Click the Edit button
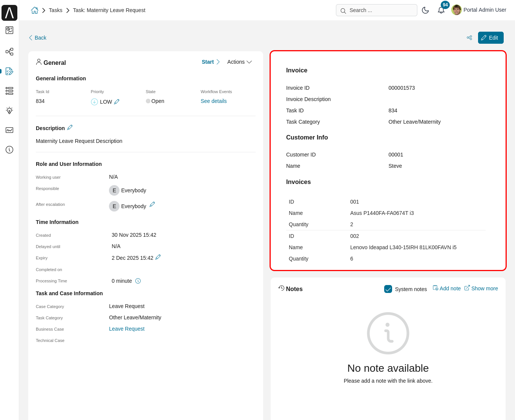 (x=490, y=38)
